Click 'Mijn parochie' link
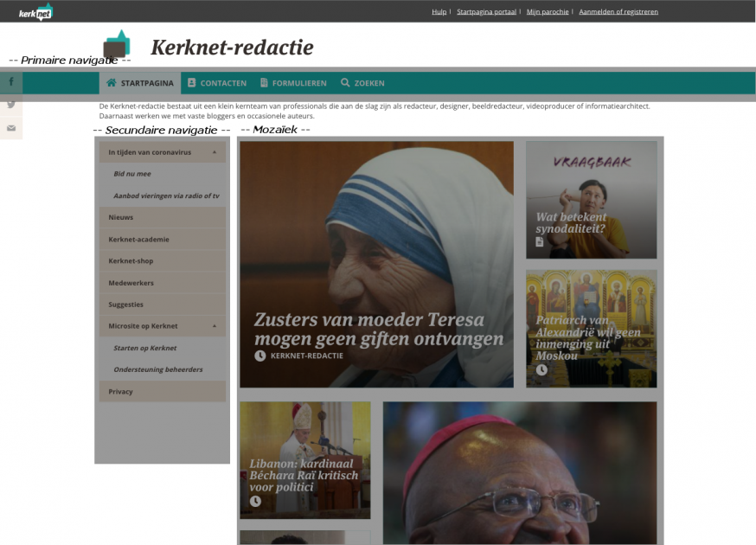This screenshot has width=756, height=545. (548, 11)
